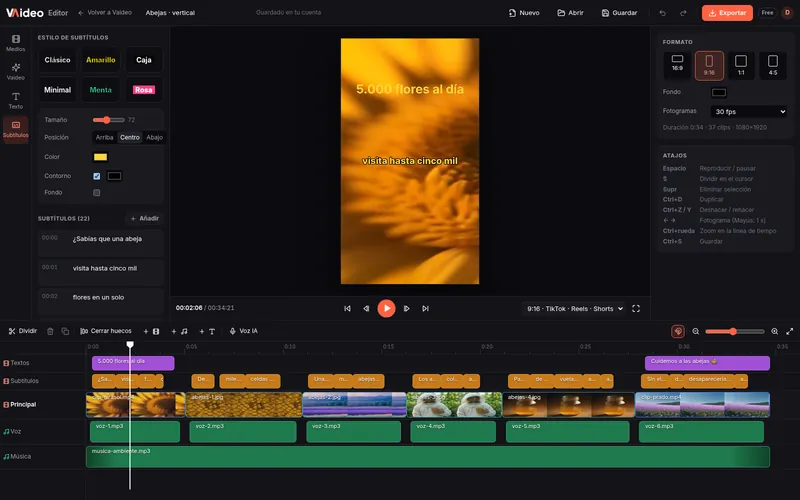
Task: Select 9:16 vertical format
Action: [709, 65]
